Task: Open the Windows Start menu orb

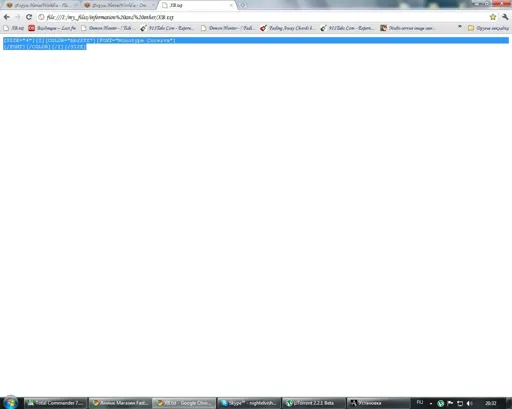Action: (11, 402)
